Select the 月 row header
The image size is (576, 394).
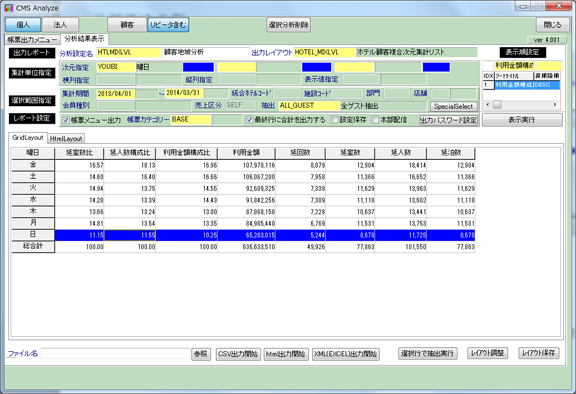[x=33, y=223]
